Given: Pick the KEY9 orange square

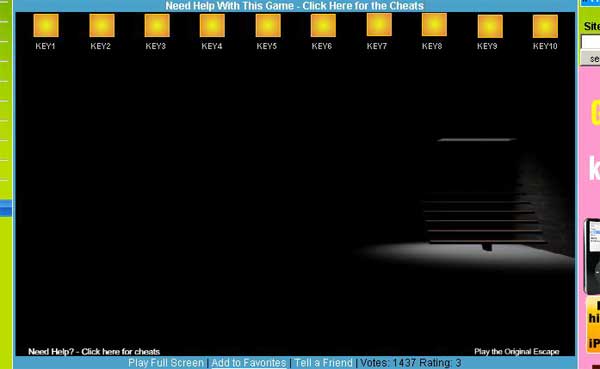Looking at the screenshot, I should 490,26.
